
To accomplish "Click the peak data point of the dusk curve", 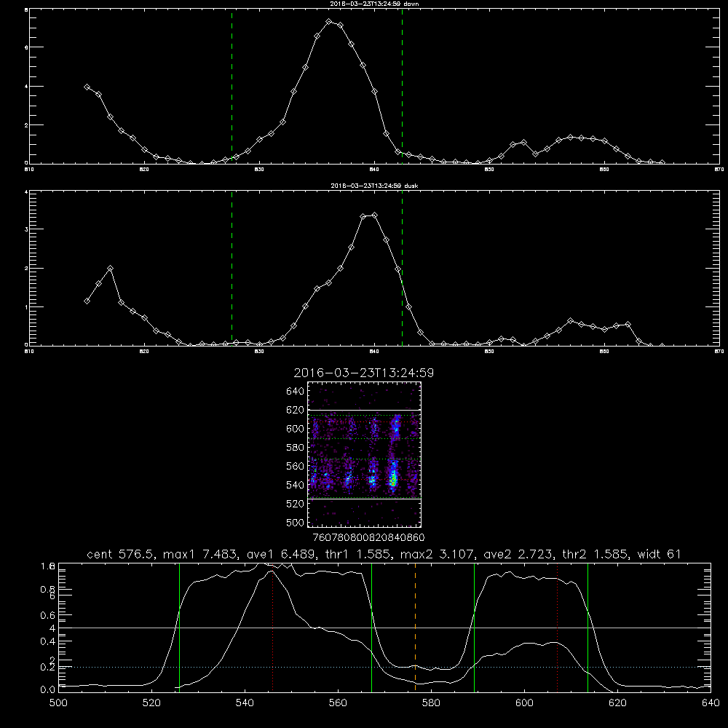I will [374, 215].
